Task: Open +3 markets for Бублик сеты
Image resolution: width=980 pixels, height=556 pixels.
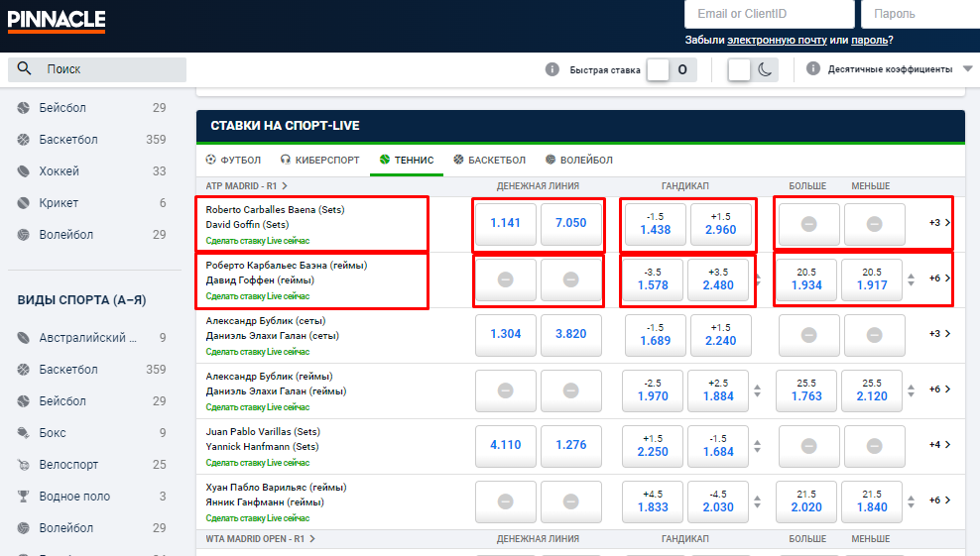Action: coord(939,334)
